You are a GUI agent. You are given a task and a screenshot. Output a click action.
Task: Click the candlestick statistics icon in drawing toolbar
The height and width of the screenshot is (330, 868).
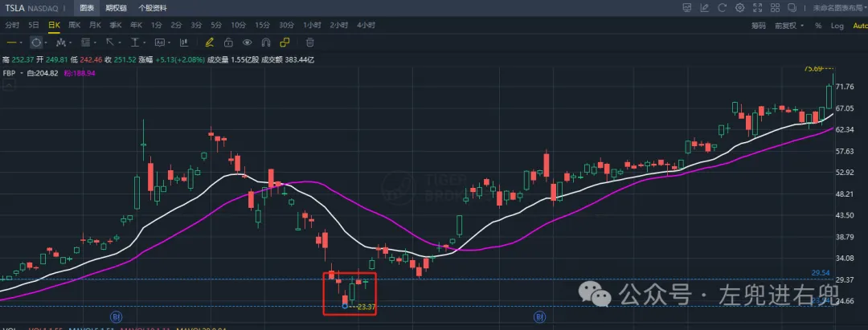pyautogui.click(x=184, y=42)
